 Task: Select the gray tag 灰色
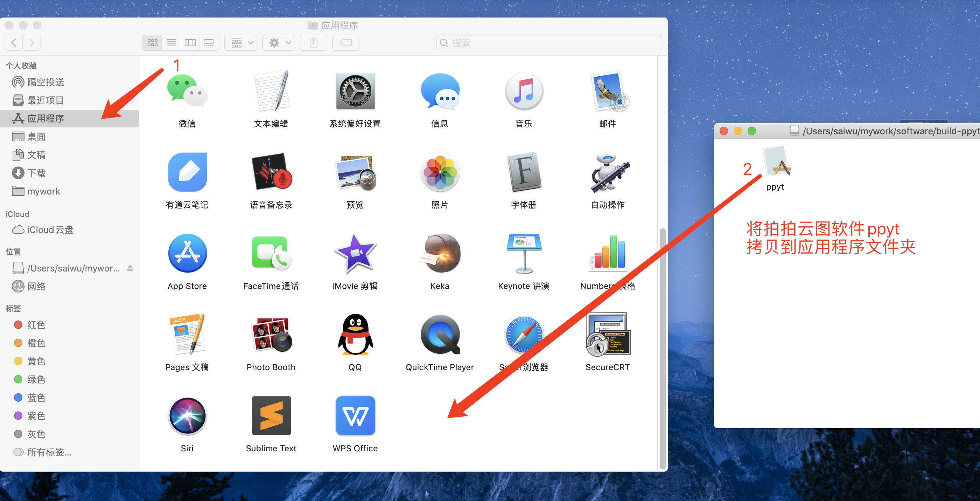click(x=69, y=434)
